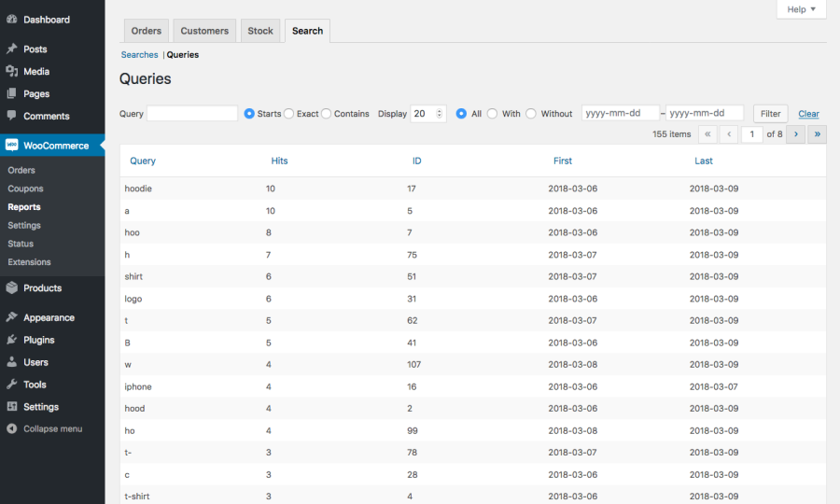
Task: Sort table by Hits column header
Action: click(x=279, y=161)
